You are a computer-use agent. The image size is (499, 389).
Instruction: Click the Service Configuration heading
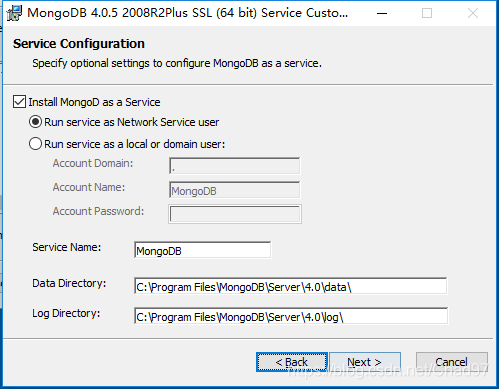[x=79, y=44]
